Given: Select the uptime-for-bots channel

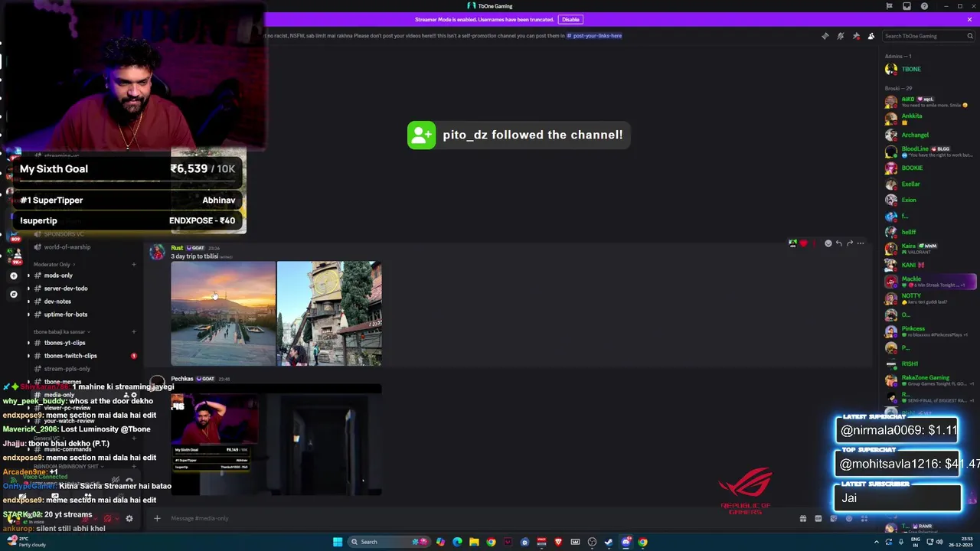Looking at the screenshot, I should pyautogui.click(x=66, y=315).
